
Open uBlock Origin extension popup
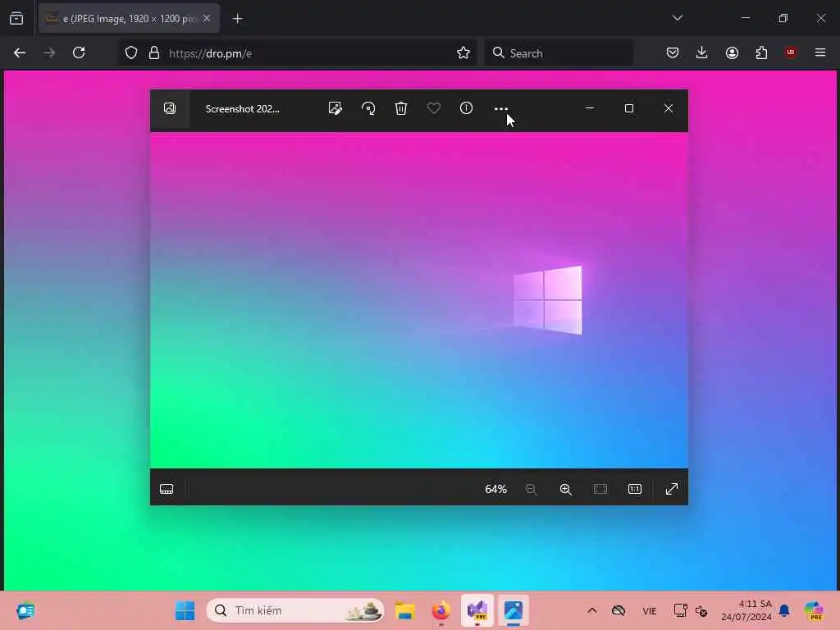791,53
